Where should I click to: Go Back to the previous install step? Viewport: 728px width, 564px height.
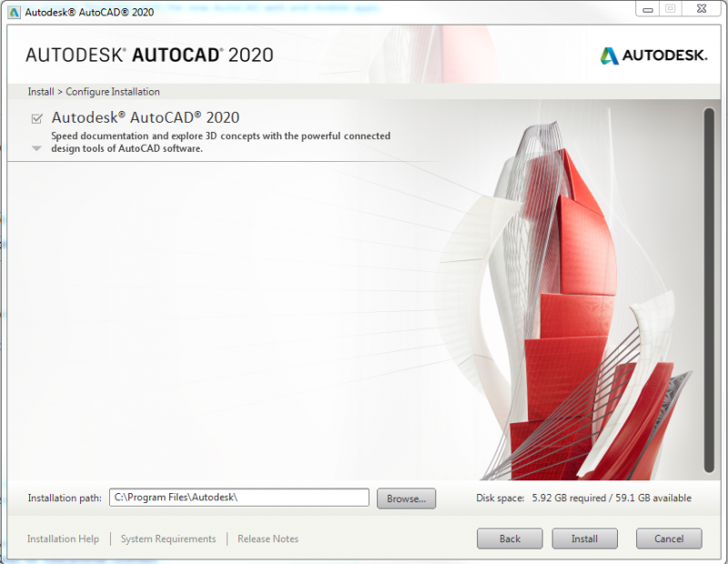point(510,539)
